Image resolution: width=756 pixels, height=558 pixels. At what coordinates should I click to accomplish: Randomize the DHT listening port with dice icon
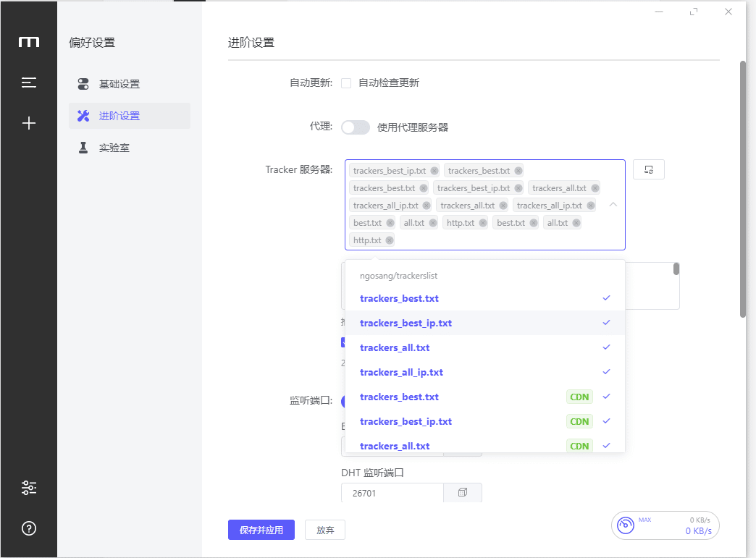(463, 492)
